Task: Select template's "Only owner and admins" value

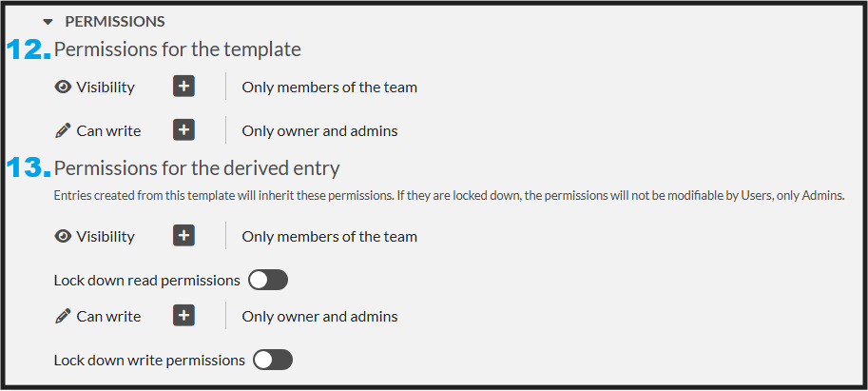Action: (x=319, y=130)
